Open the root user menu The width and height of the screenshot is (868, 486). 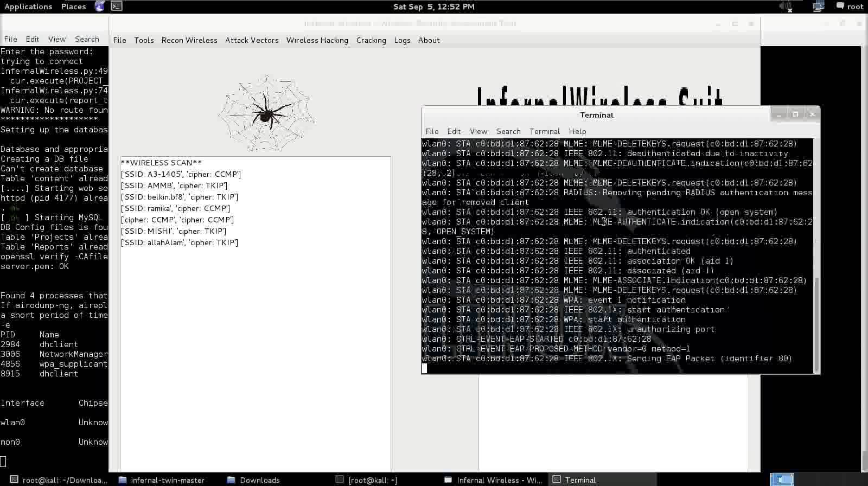point(850,7)
